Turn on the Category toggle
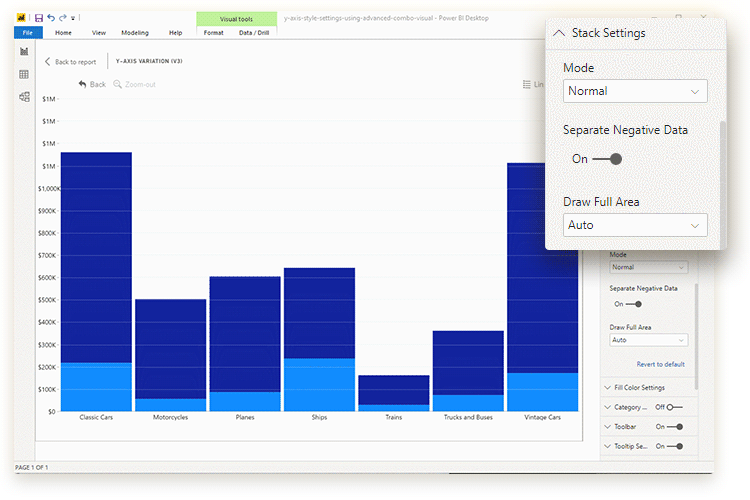The width and height of the screenshot is (750, 500). [674, 407]
